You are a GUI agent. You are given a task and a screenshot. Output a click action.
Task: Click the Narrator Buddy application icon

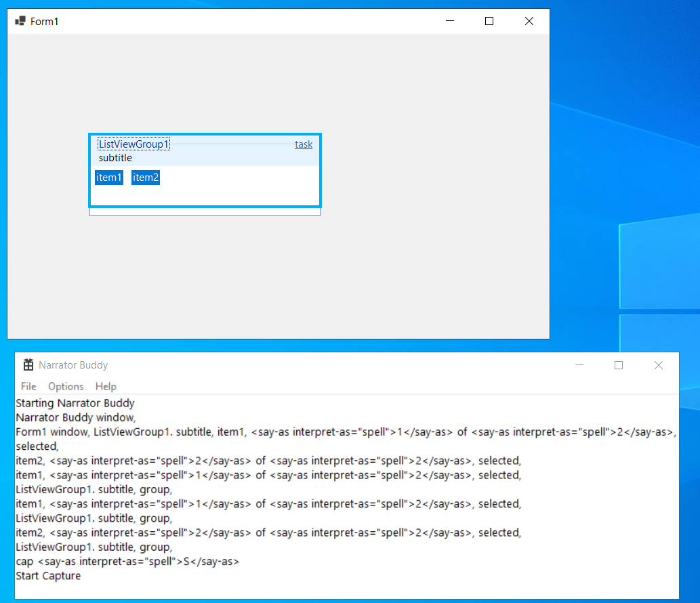coord(28,365)
